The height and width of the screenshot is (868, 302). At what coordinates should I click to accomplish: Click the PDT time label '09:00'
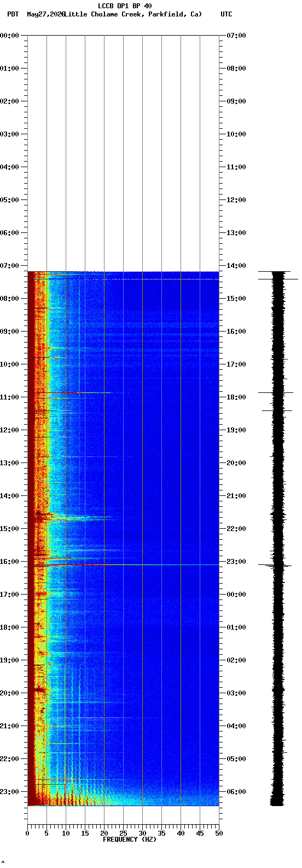click(x=9, y=332)
